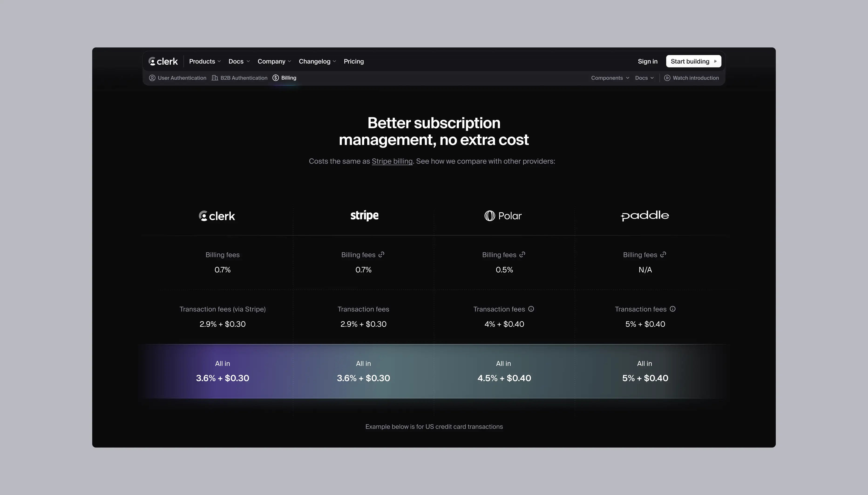
Task: Click the Clerk logo in the navbar
Action: tap(163, 62)
